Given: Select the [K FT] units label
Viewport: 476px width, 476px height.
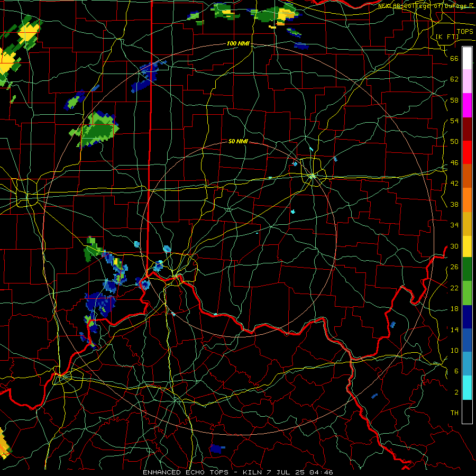Looking at the screenshot, I should pyautogui.click(x=447, y=36).
